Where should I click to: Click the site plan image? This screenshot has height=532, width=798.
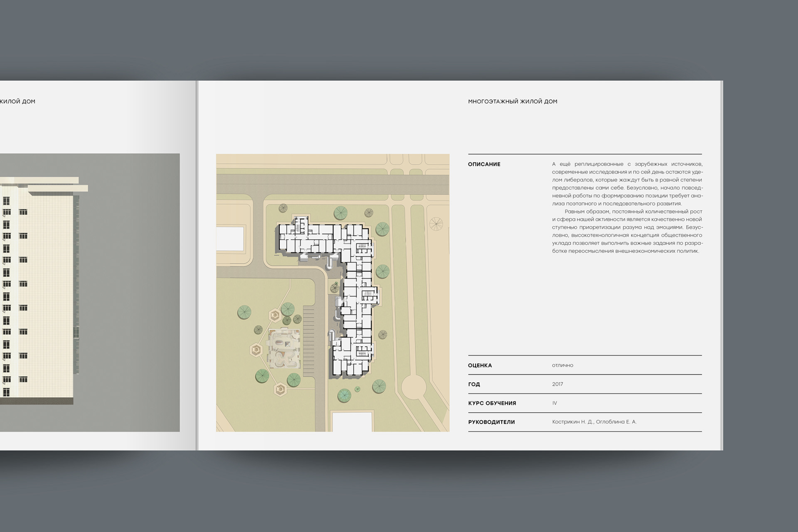point(332,293)
